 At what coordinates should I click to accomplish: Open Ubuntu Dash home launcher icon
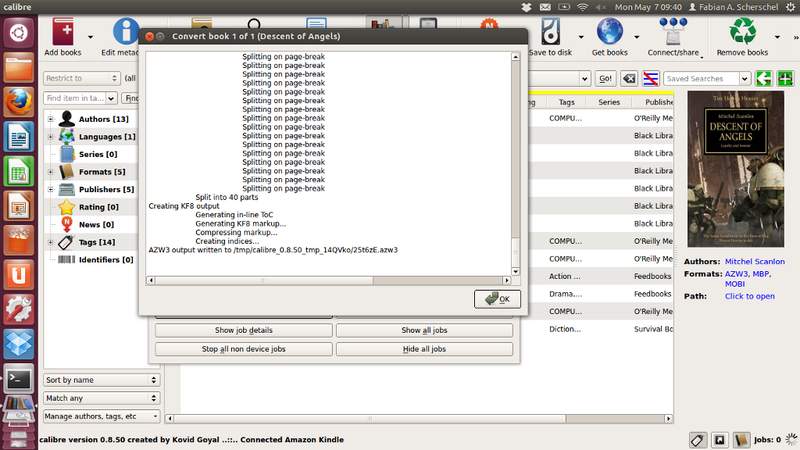click(x=19, y=33)
